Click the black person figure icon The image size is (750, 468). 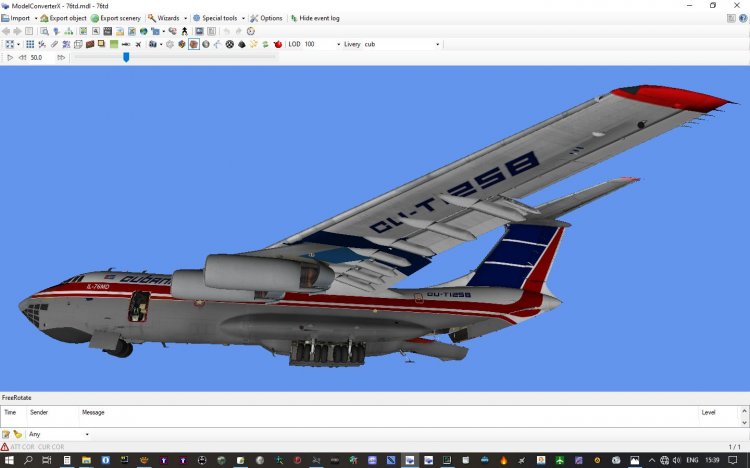coord(185,31)
